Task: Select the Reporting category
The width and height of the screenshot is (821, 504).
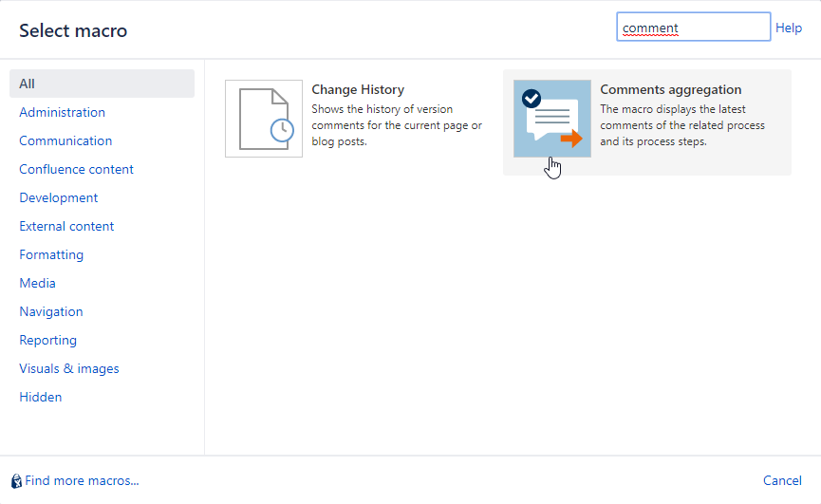Action: (x=48, y=340)
